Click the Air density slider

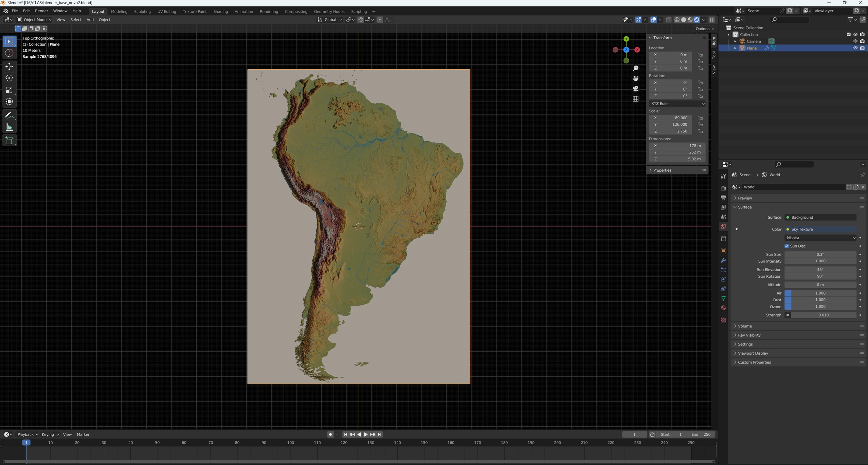(x=820, y=293)
